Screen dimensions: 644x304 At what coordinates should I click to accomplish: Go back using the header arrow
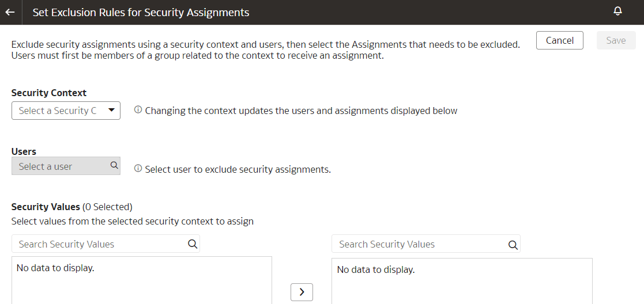(10, 12)
